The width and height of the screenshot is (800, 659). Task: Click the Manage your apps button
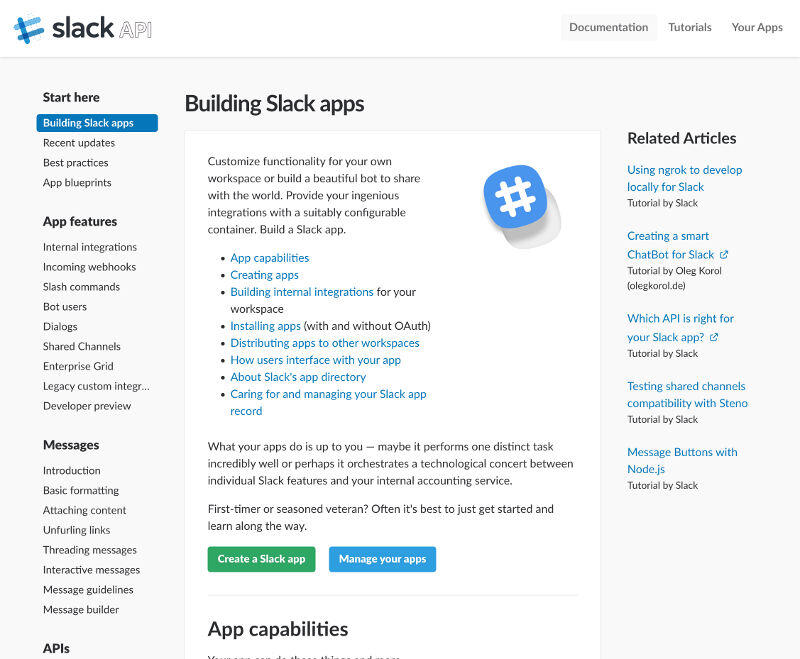click(x=382, y=560)
